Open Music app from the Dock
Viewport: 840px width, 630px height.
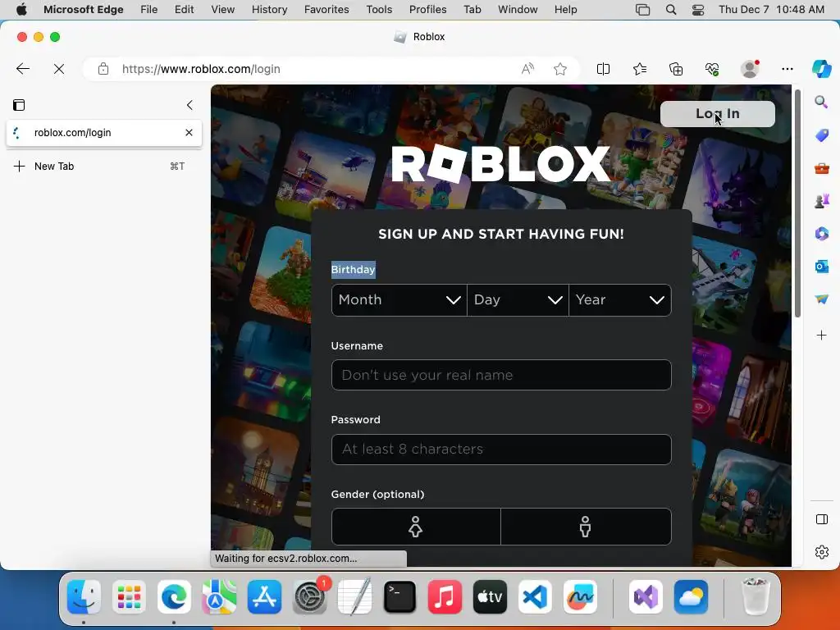pyautogui.click(x=445, y=597)
